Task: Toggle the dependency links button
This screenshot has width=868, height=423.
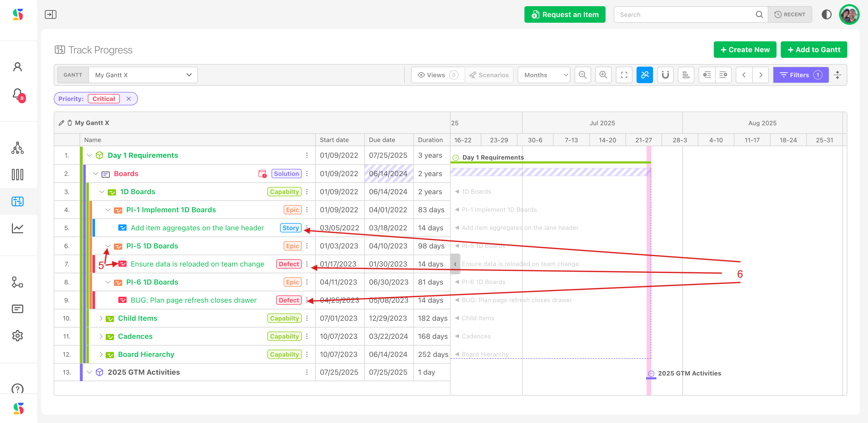Action: pos(644,75)
